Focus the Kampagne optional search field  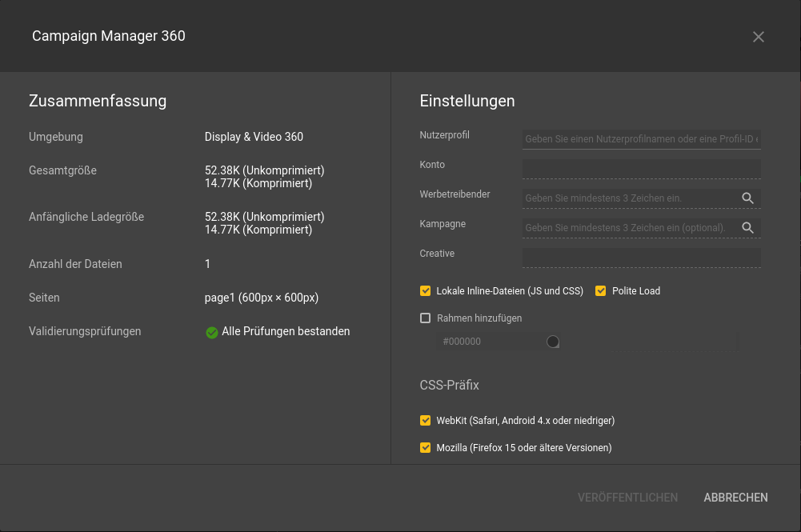624,228
